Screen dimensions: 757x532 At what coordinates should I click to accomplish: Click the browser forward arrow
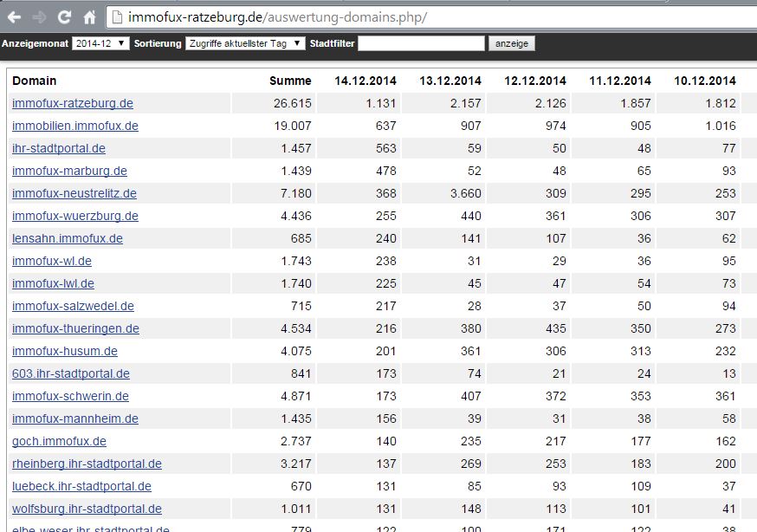coord(39,16)
